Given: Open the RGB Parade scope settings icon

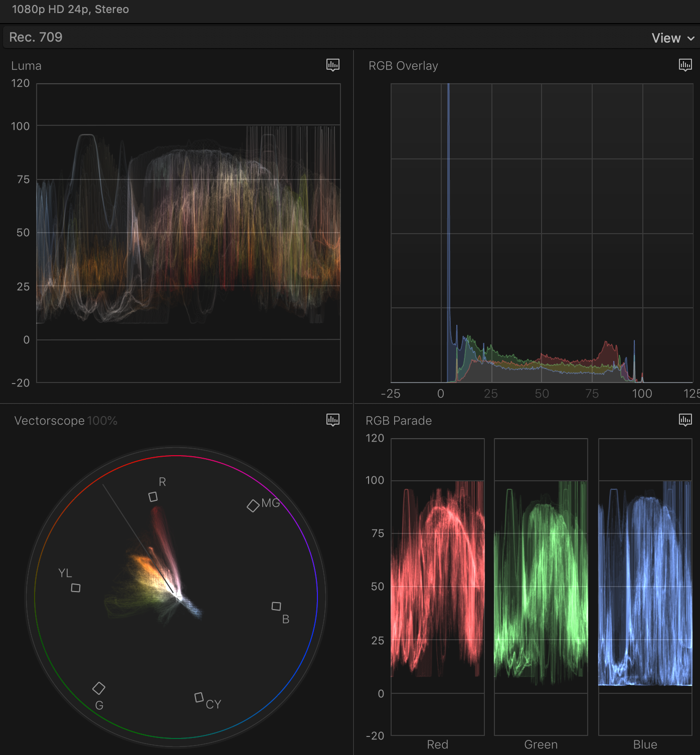Looking at the screenshot, I should [685, 420].
